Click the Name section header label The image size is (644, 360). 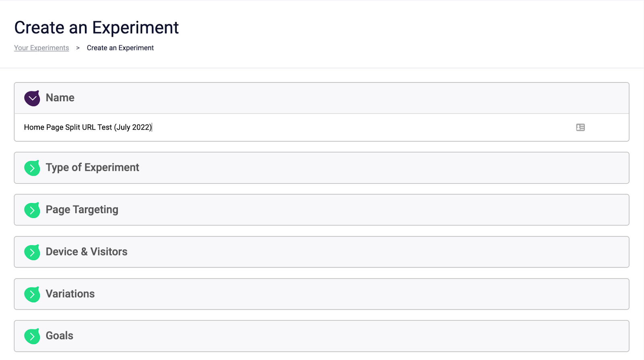(60, 98)
